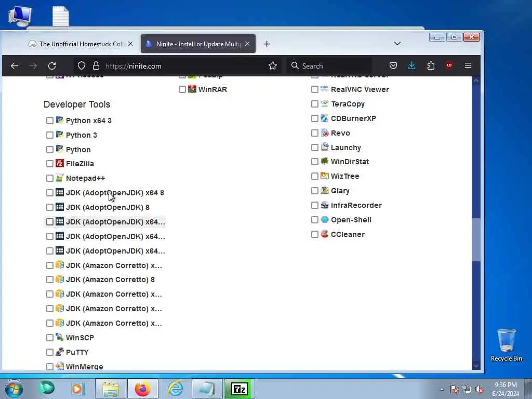This screenshot has width=532, height=399.
Task: Click the muted volume tray icon
Action: tap(480, 389)
